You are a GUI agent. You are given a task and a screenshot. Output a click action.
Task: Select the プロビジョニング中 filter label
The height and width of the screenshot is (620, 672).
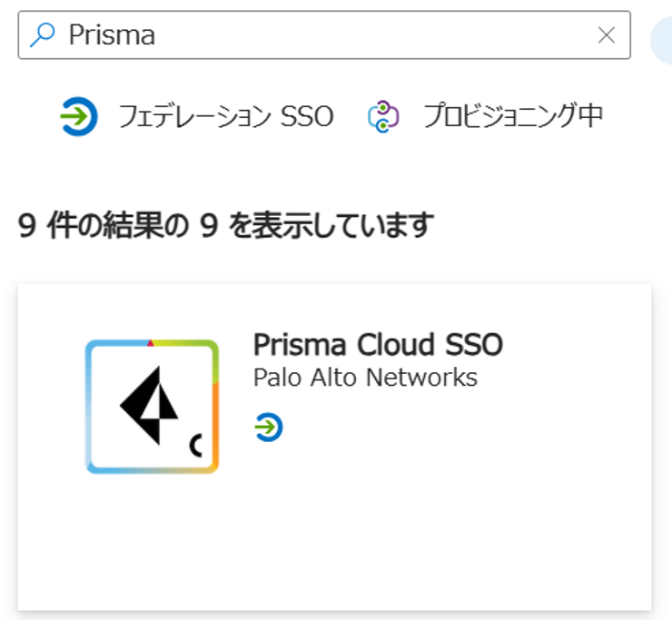point(513,117)
